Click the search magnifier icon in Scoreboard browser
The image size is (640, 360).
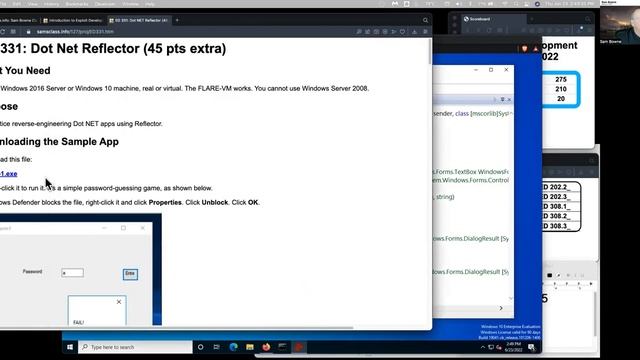(x=588, y=19)
